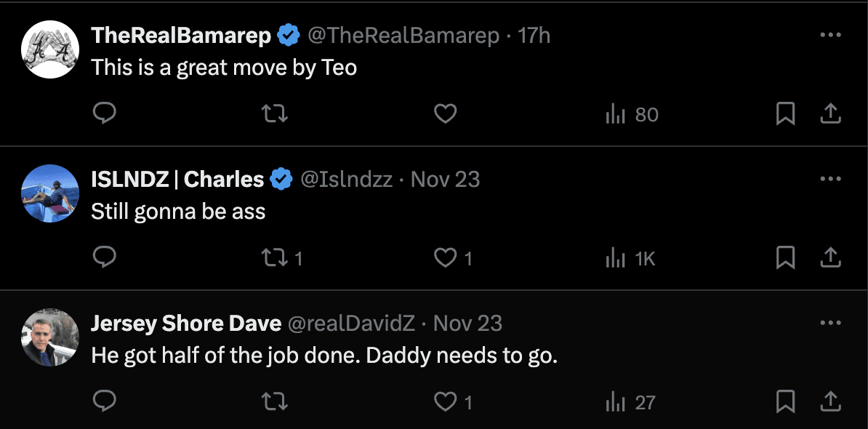The height and width of the screenshot is (429, 868).
Task: Share TheRealBamarep's tweet
Action: coord(830,114)
